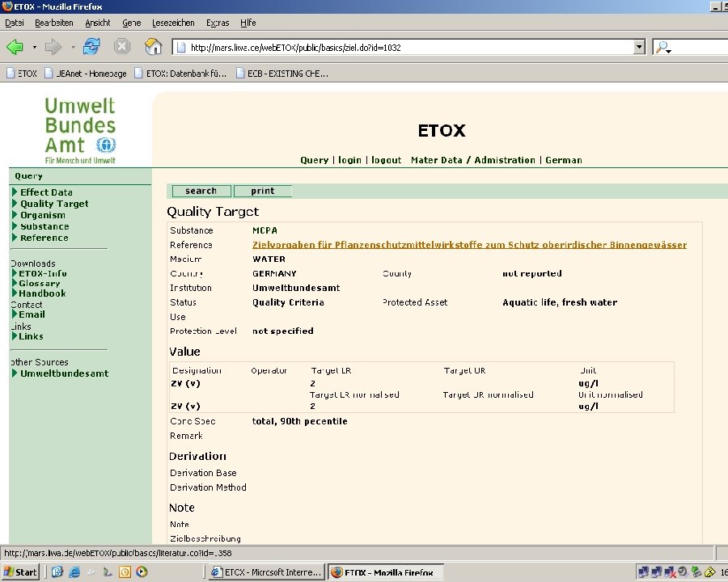Screen dimensions: 728x582
Task: Reload the page with the Refresh icon
Action: 91,47
